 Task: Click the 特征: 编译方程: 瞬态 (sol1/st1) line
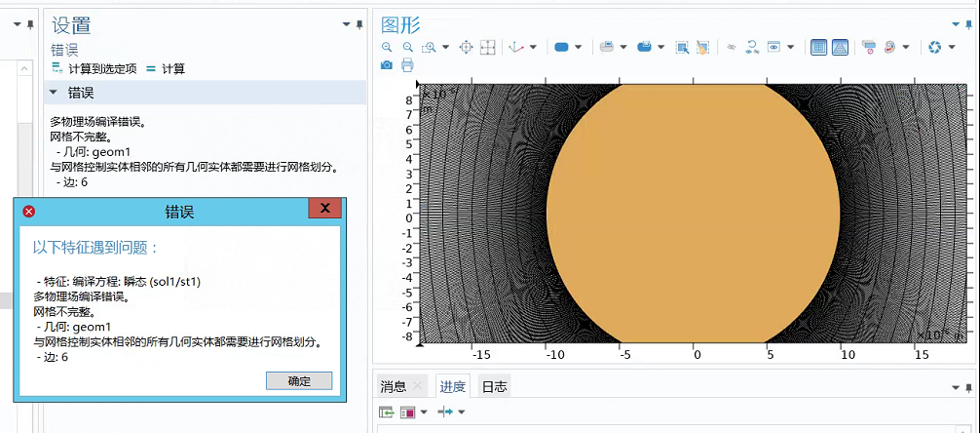coord(119,282)
